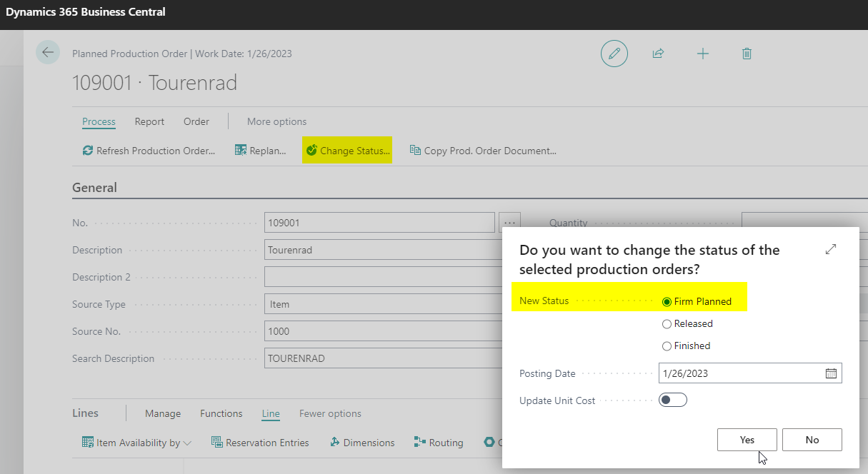This screenshot has height=474, width=868.
Task: Click the edit pencil icon
Action: tap(614, 54)
